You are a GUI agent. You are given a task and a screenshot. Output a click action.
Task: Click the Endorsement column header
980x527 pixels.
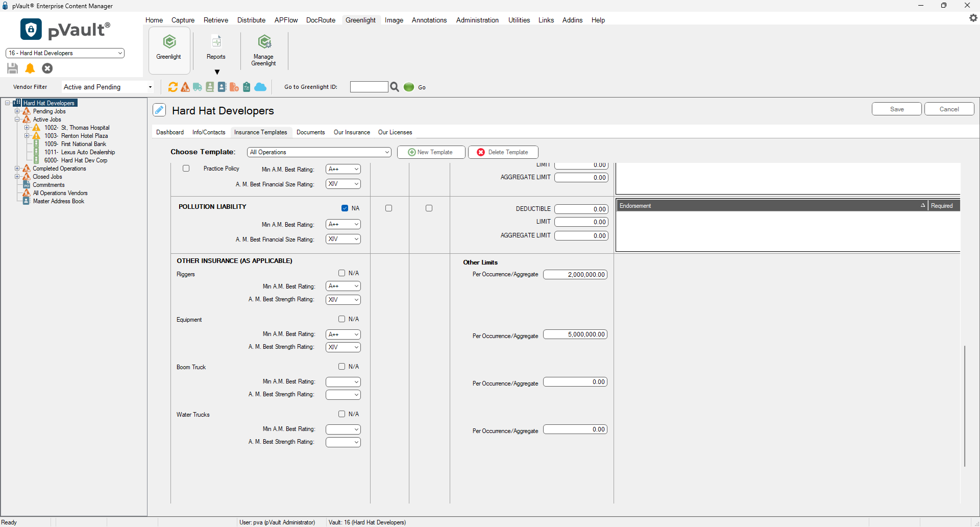click(772, 206)
